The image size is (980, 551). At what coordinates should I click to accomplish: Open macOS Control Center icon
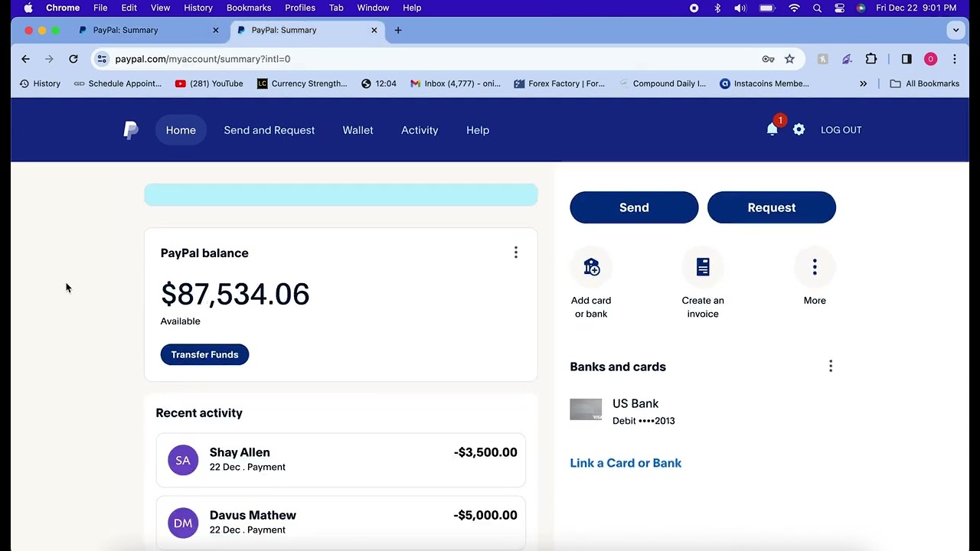839,8
